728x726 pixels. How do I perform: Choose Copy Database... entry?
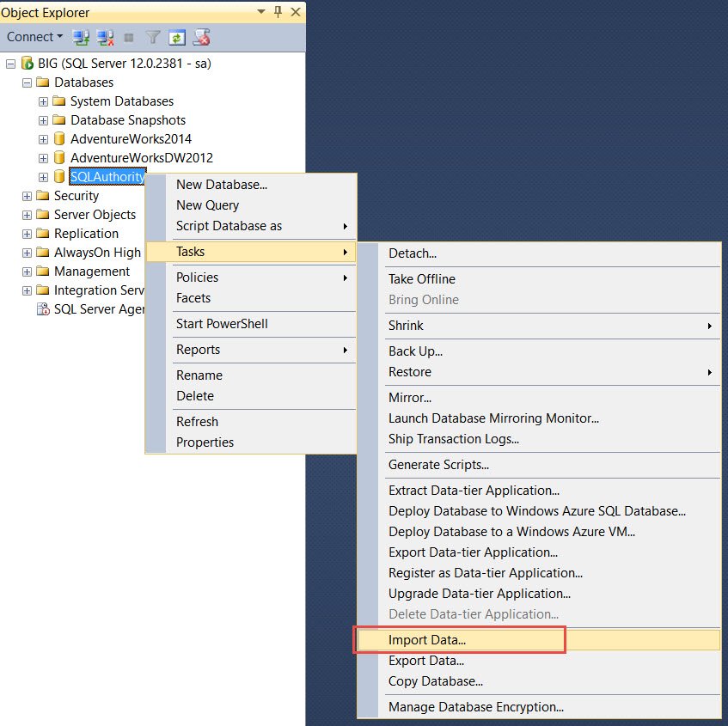[539, 681]
